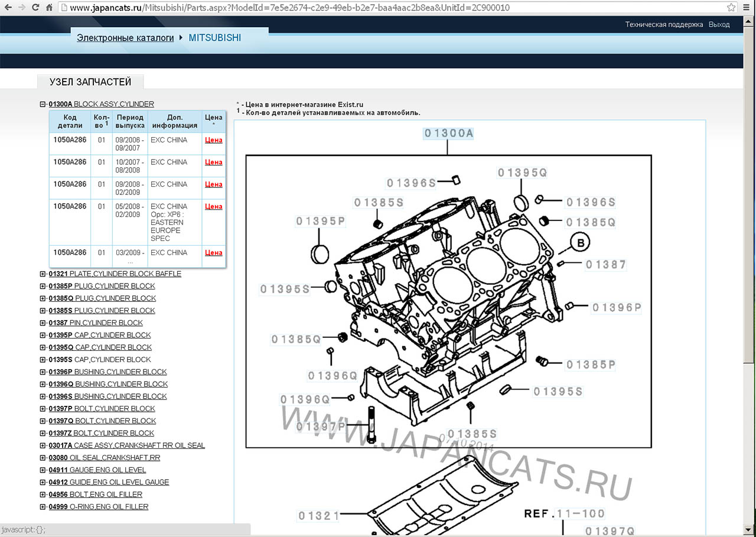Click the browser forward arrow
756x537 pixels.
[22, 8]
